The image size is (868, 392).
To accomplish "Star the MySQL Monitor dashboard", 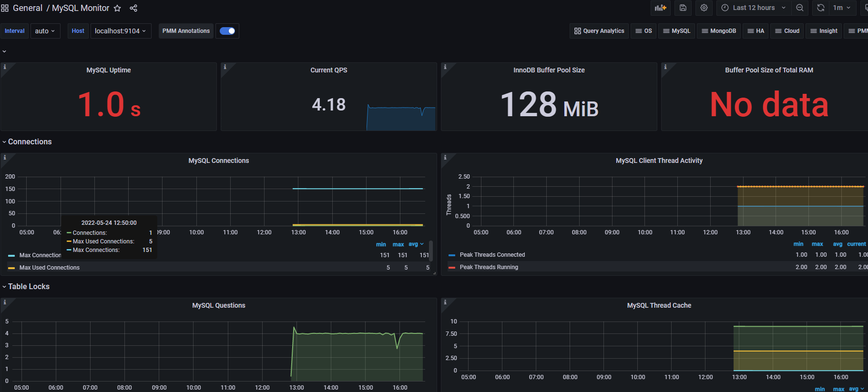I will [117, 8].
